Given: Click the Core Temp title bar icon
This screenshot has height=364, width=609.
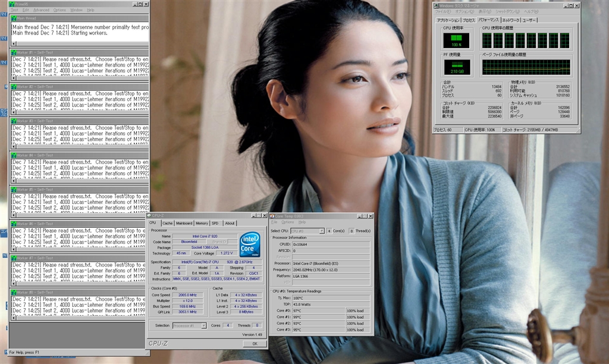Looking at the screenshot, I should click(273, 216).
